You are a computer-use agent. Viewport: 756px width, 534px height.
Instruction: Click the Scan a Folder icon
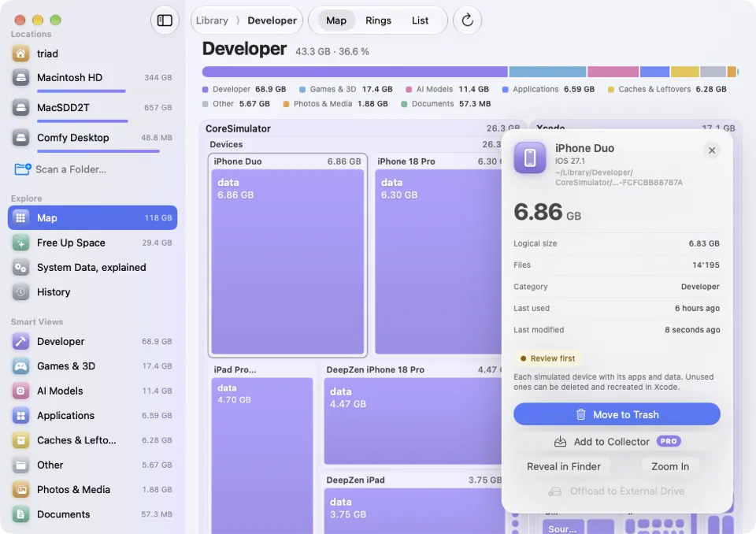click(x=22, y=169)
